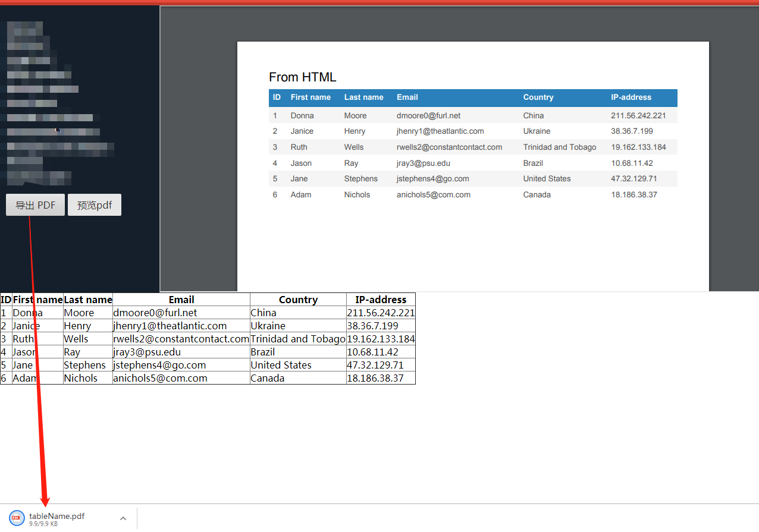Click 18.186.38.37 in the bottom table
The width and height of the screenshot is (759, 532).
375,378
